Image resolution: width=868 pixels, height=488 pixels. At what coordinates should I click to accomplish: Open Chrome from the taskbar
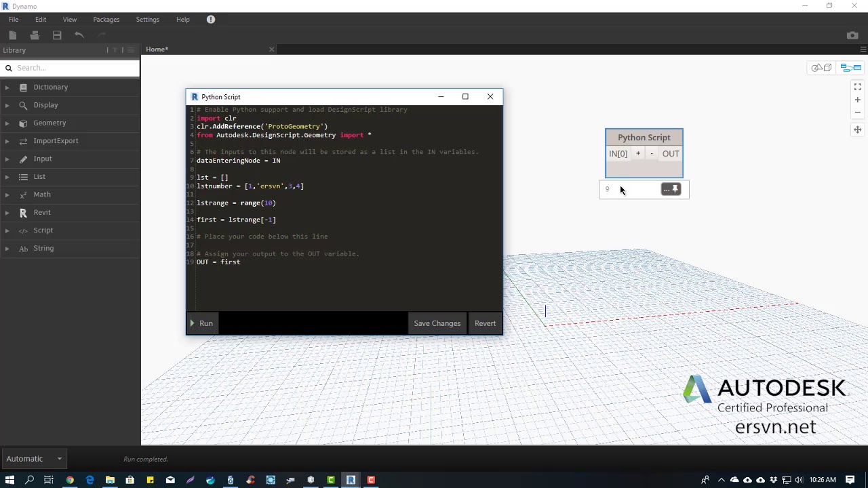[x=69, y=480]
